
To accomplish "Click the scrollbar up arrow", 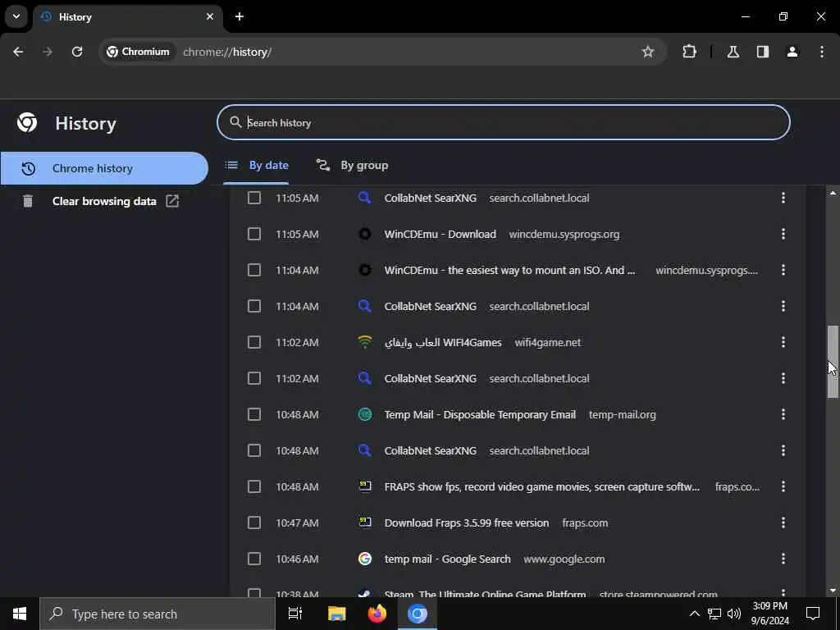I will pyautogui.click(x=833, y=193).
